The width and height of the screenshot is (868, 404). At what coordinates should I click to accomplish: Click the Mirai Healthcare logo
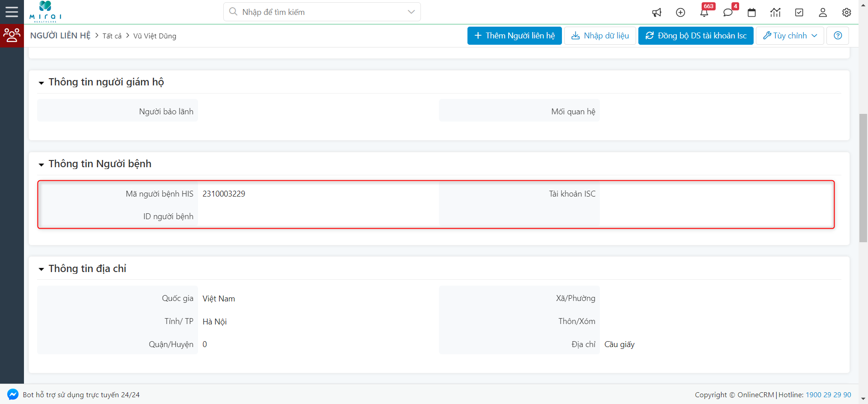click(45, 12)
